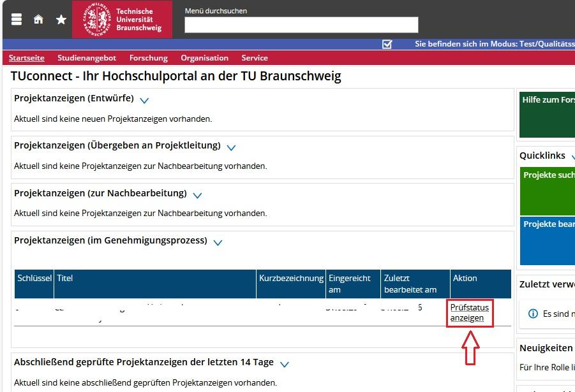The image size is (575, 392).
Task: Open the blue Projekte bearbeiten tile
Action: [548, 241]
